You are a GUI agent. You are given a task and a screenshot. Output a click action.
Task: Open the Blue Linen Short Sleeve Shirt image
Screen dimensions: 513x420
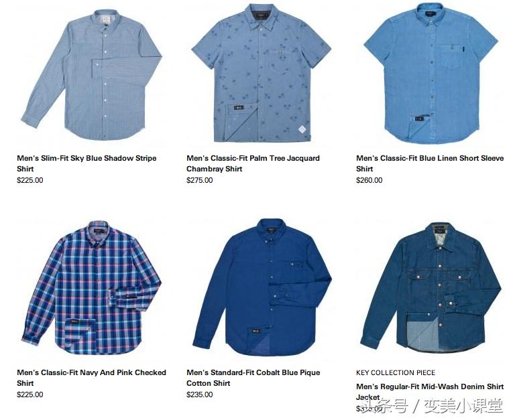pyautogui.click(x=431, y=73)
